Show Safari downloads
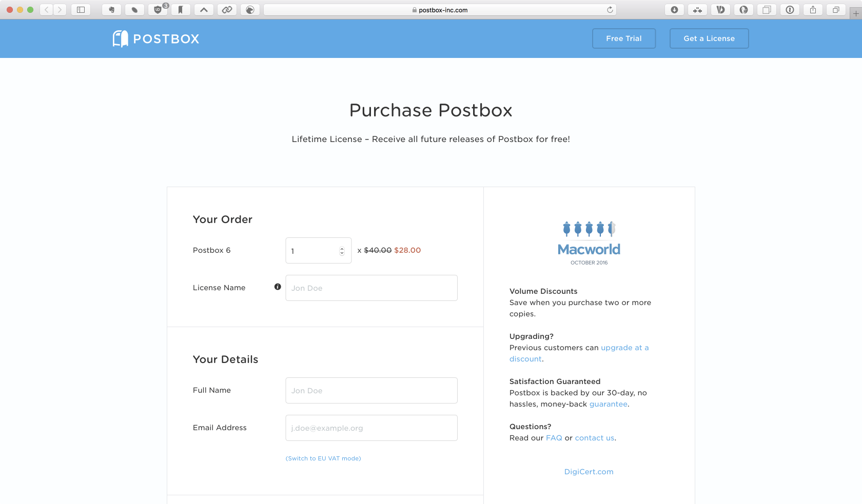Screen dimensions: 862x504 674,10
